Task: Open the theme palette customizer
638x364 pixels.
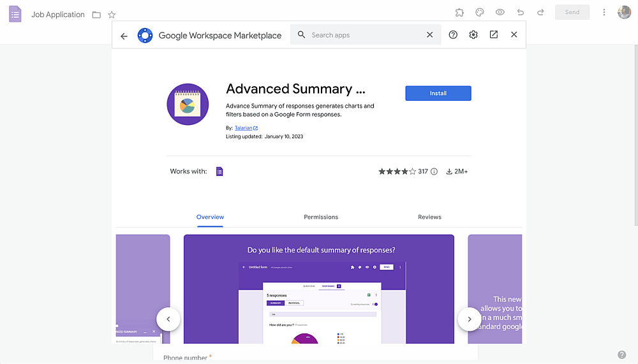Action: pyautogui.click(x=480, y=12)
